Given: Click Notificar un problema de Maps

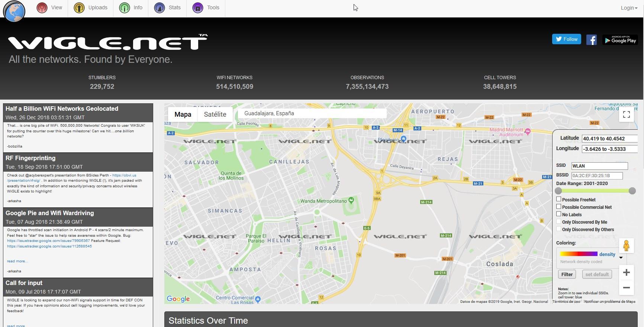Looking at the screenshot, I should pos(610,302).
